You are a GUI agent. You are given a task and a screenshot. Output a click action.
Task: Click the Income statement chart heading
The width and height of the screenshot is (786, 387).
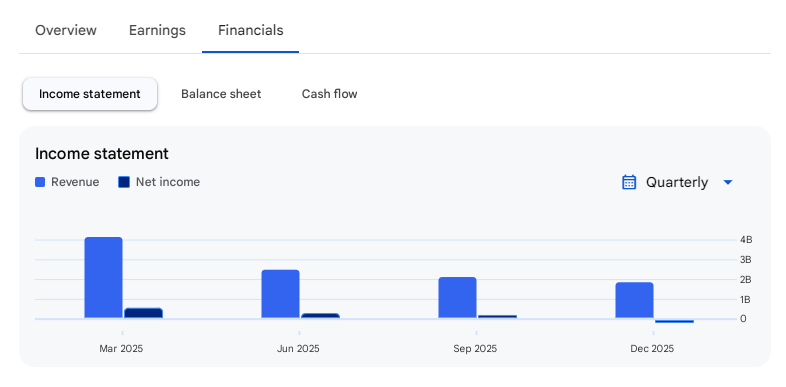pyautogui.click(x=102, y=154)
